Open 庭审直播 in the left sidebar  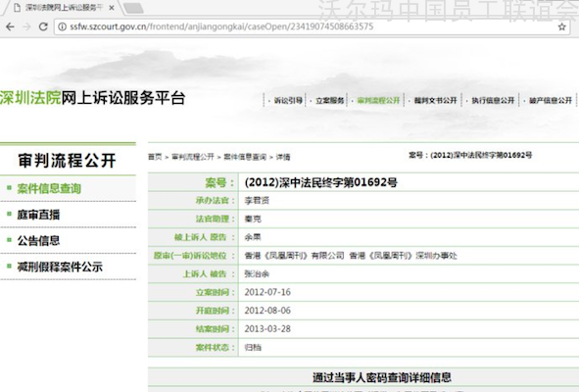(x=38, y=215)
